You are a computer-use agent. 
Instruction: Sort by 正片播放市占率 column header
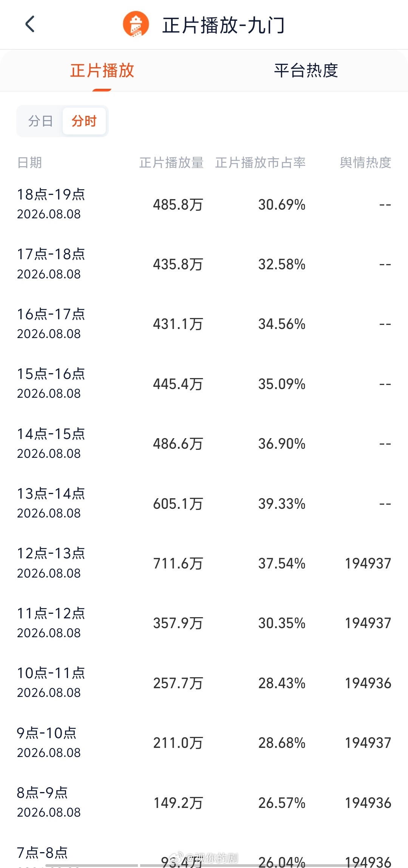pos(261,162)
